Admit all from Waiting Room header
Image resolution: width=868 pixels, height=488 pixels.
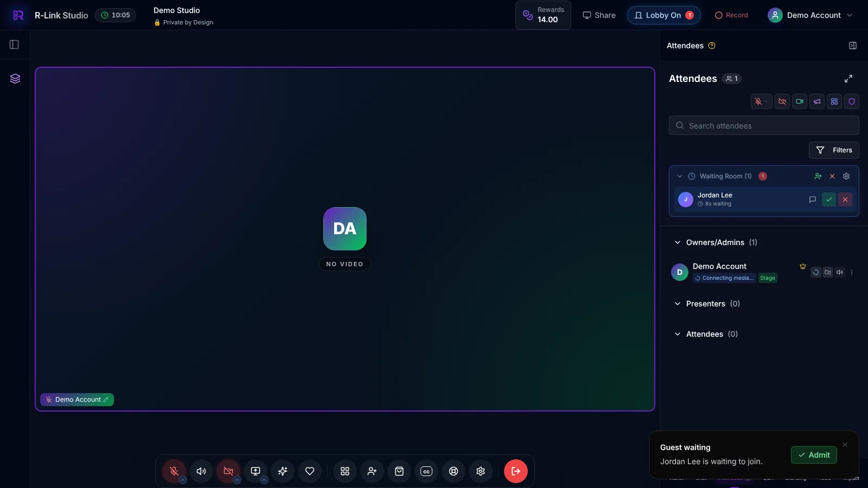click(818, 176)
